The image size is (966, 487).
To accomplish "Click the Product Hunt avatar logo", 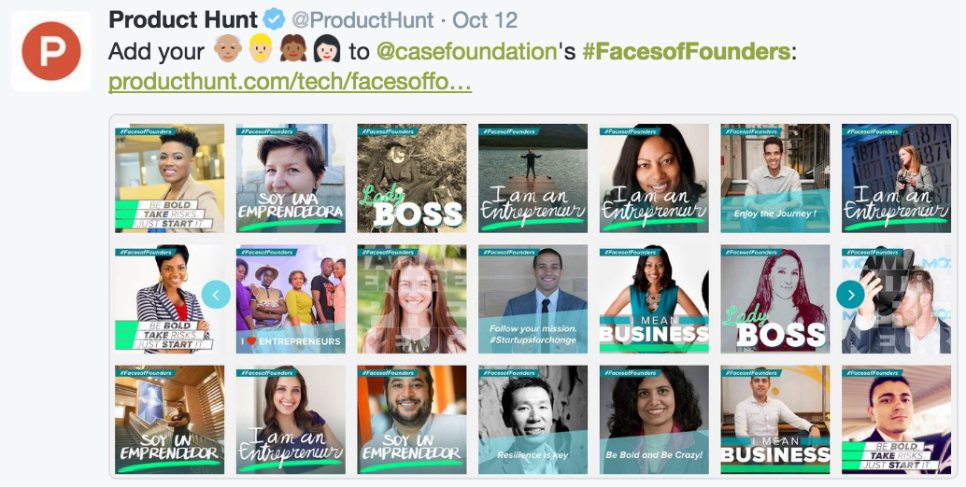I will tap(51, 51).
